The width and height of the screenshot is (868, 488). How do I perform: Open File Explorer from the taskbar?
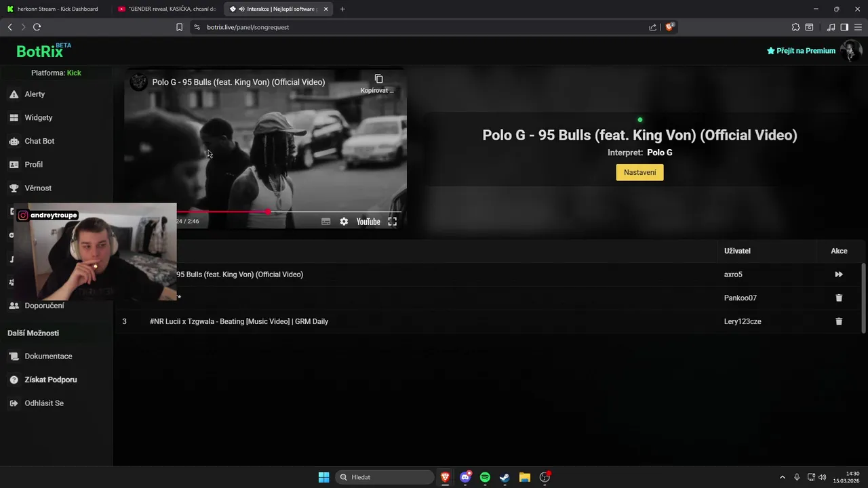[524, 477]
